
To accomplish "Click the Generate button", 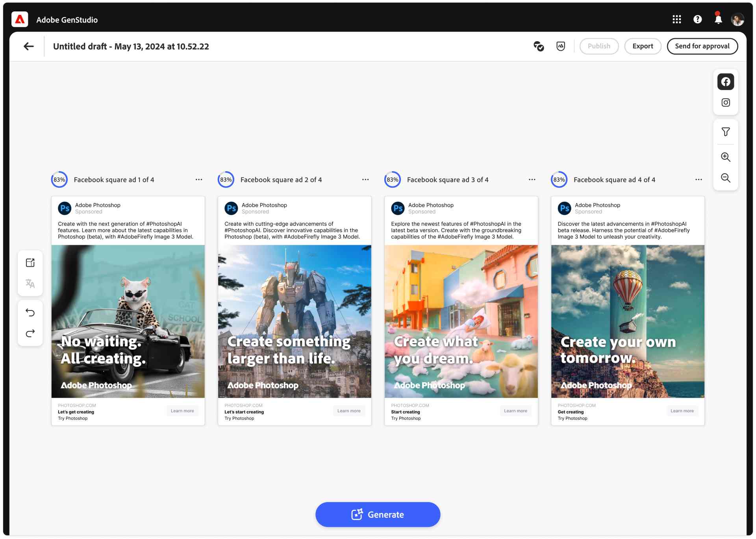I will point(378,515).
